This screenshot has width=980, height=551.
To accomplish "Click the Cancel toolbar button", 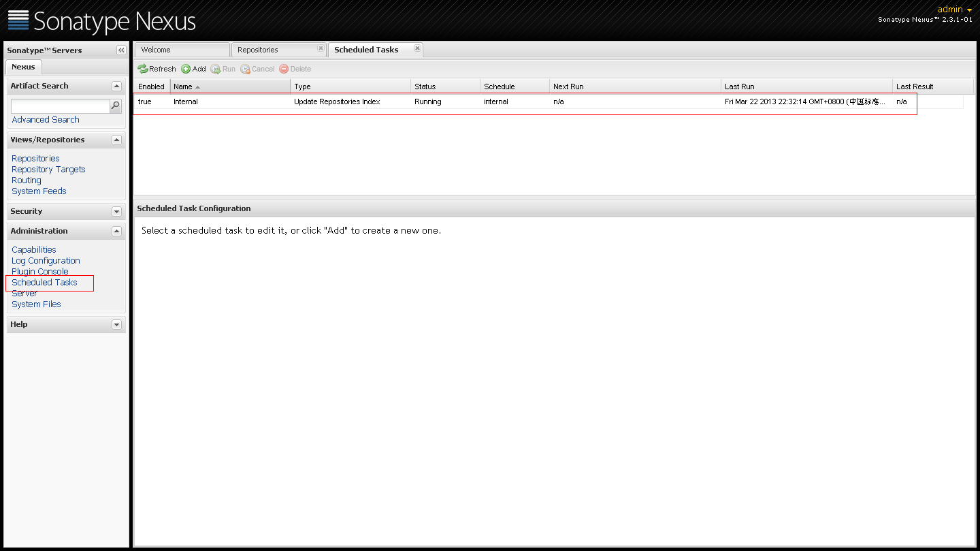I will coord(257,69).
